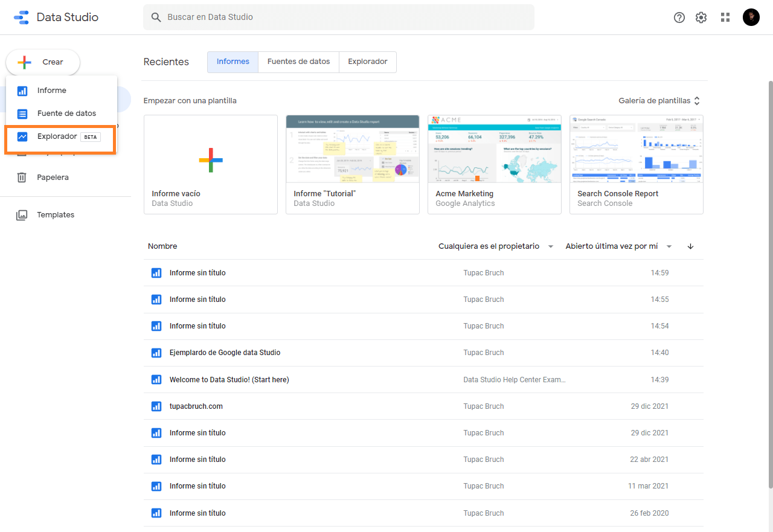Open the tupacbruch.com report
Screen dimensions: 773x532
[x=196, y=406]
